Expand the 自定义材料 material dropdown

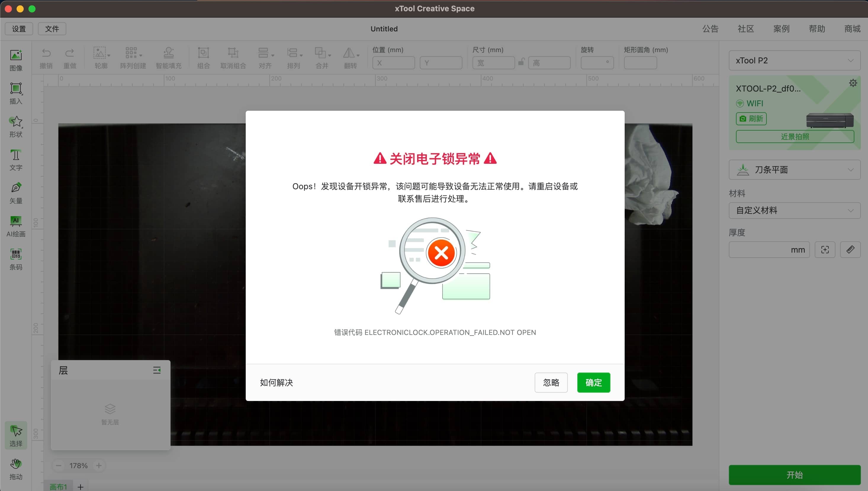794,211
